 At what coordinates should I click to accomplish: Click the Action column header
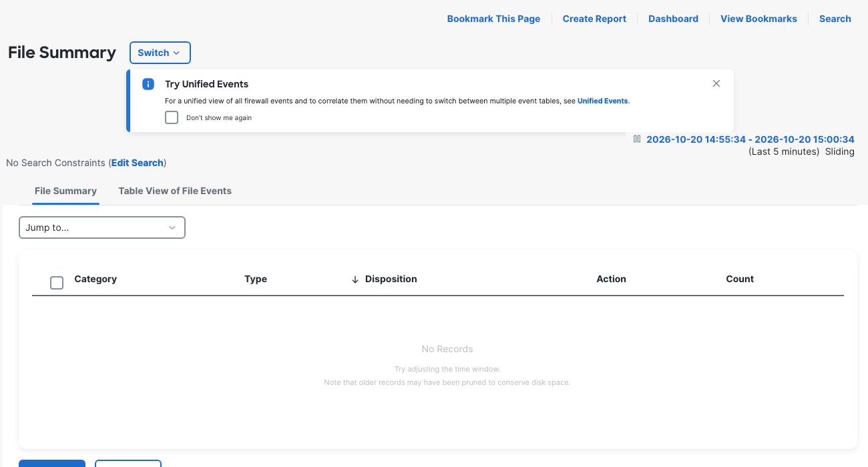tap(611, 279)
